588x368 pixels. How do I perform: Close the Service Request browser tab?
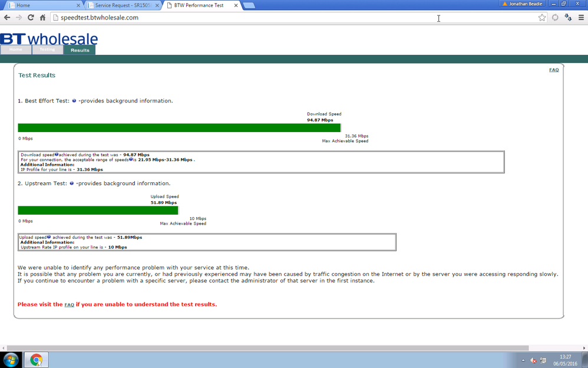coord(157,5)
